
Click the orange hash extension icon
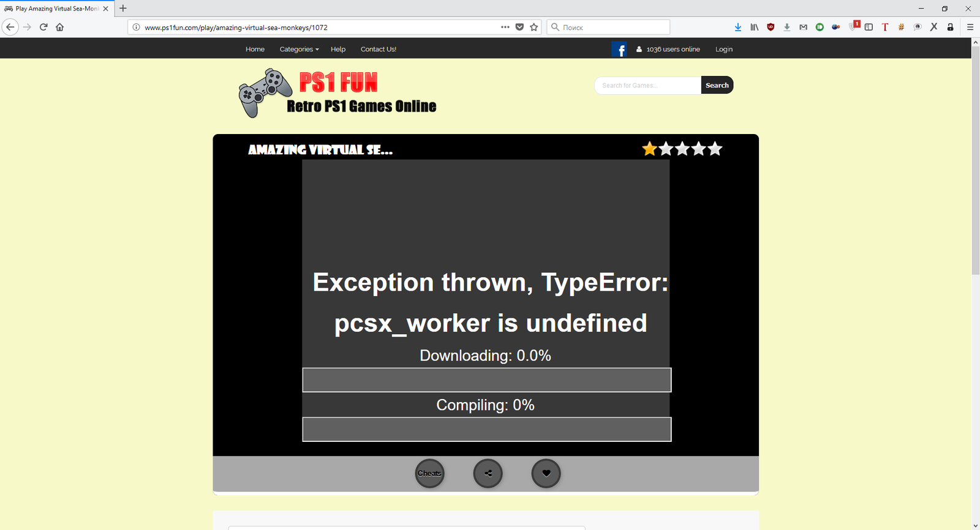click(x=901, y=27)
